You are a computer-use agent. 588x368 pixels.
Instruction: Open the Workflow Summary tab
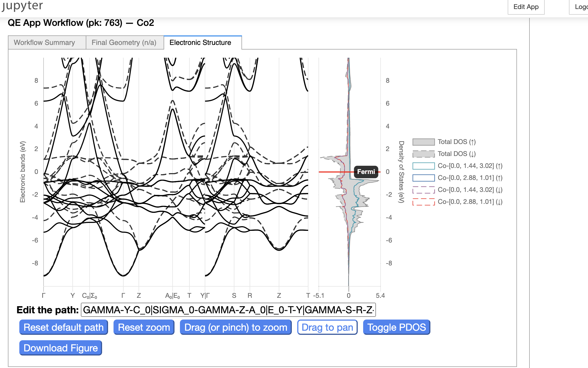pos(44,42)
